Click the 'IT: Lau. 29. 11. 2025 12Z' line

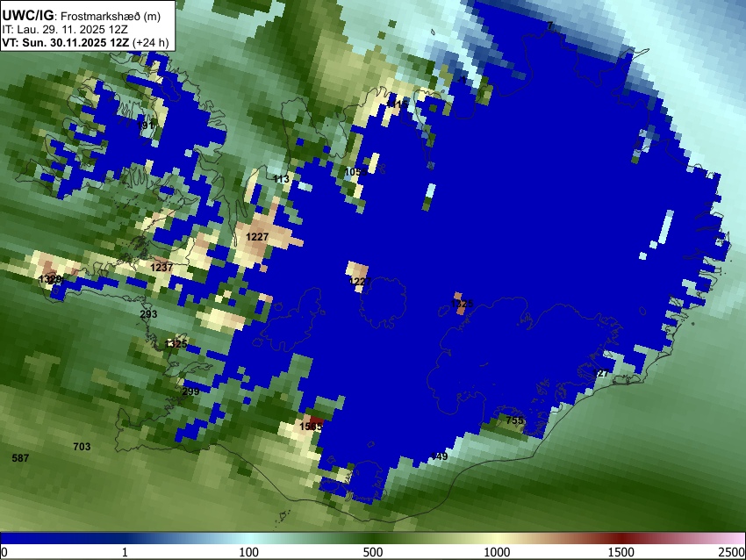(65, 30)
